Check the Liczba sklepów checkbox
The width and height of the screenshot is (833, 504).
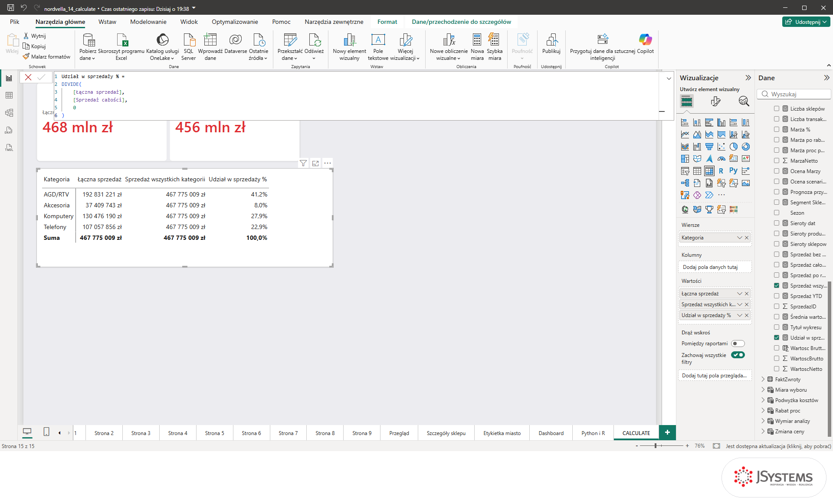pos(777,108)
